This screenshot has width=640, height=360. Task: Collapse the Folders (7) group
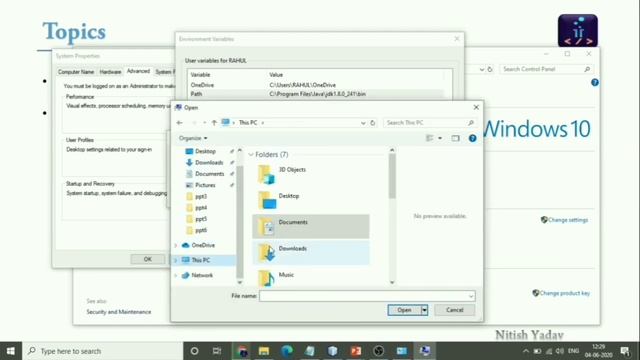click(x=251, y=154)
